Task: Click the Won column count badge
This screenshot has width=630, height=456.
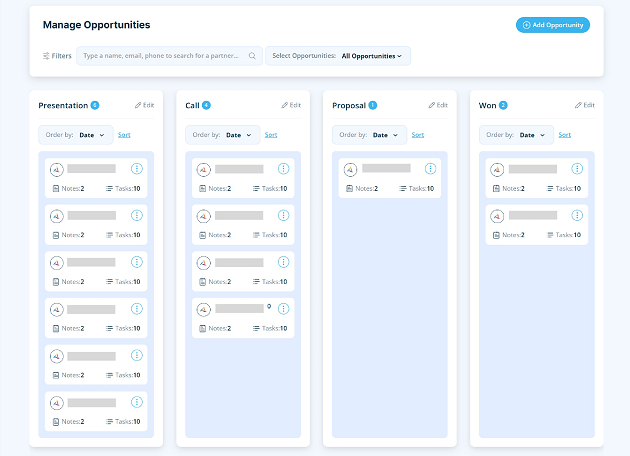Action: (x=503, y=105)
